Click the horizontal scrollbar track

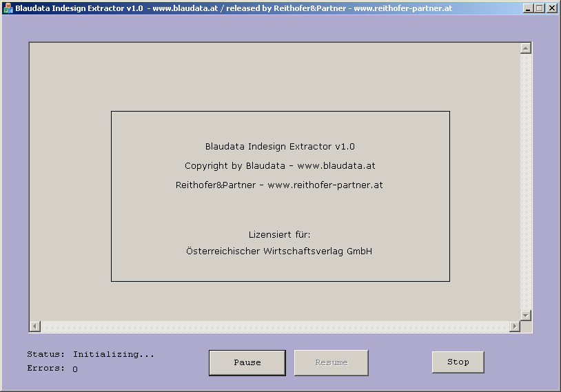pyautogui.click(x=275, y=326)
